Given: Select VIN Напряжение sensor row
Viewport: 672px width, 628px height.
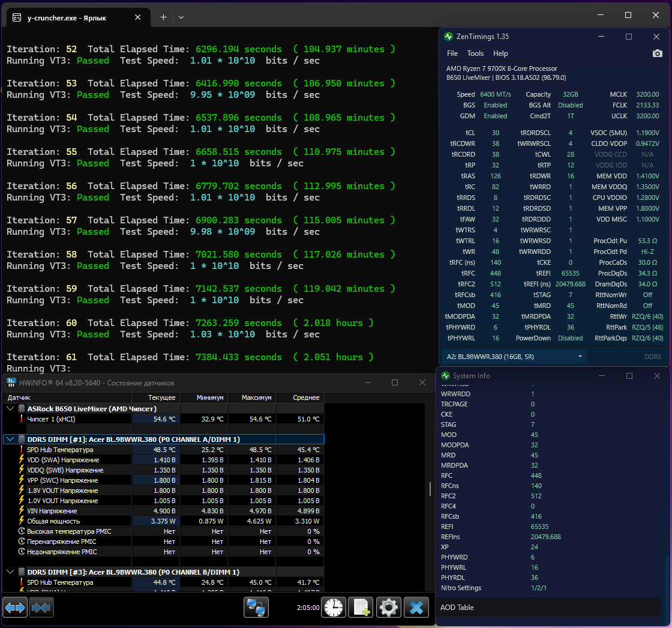Looking at the screenshot, I should tap(163, 511).
